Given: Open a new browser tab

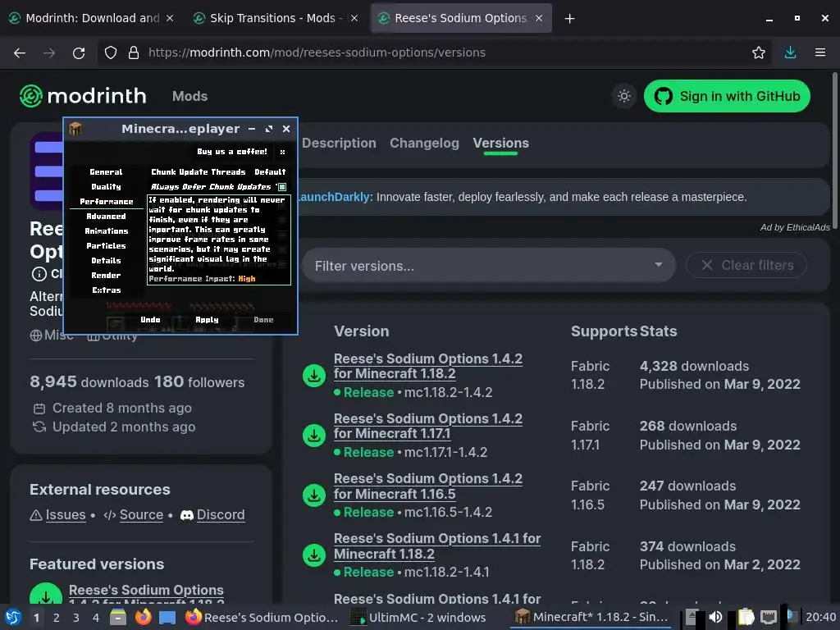Looking at the screenshot, I should pos(569,19).
